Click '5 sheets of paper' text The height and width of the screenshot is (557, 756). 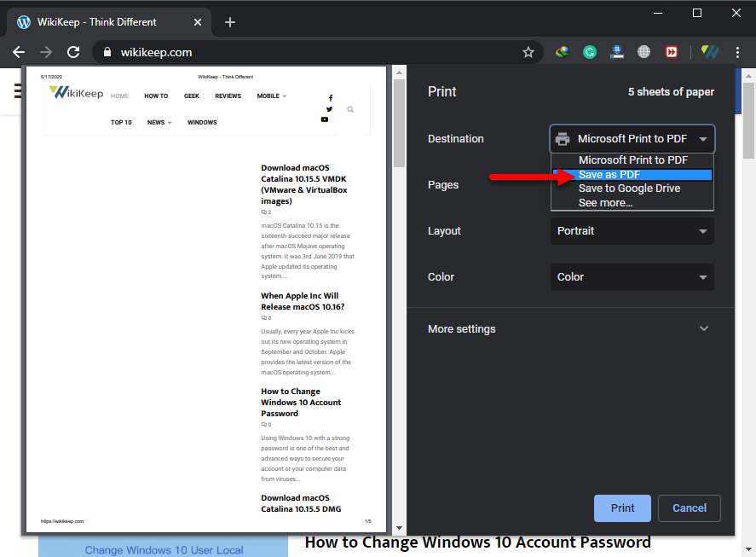pos(671,92)
